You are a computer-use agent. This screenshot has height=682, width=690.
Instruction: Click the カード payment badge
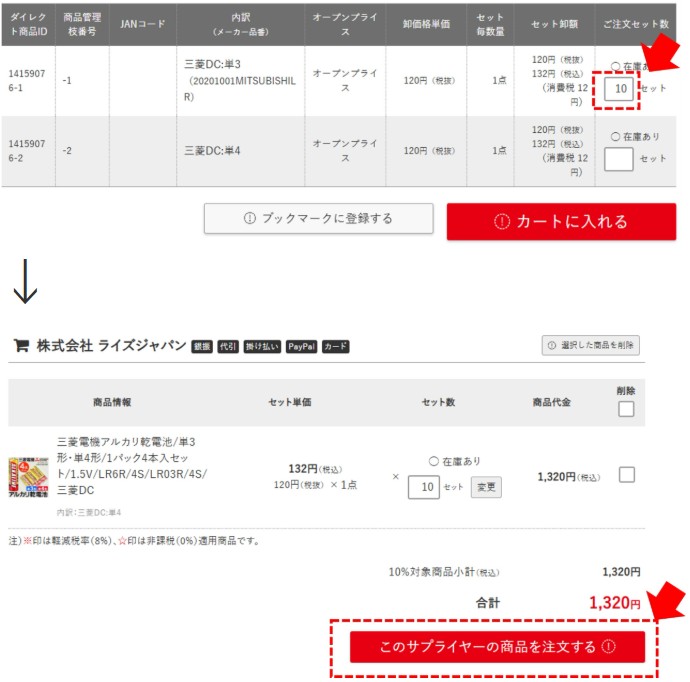[336, 346]
